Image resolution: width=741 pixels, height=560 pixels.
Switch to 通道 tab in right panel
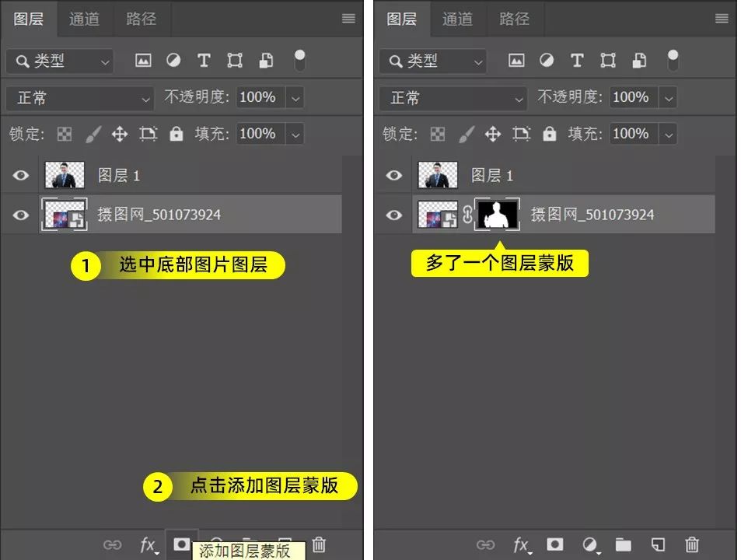(458, 19)
